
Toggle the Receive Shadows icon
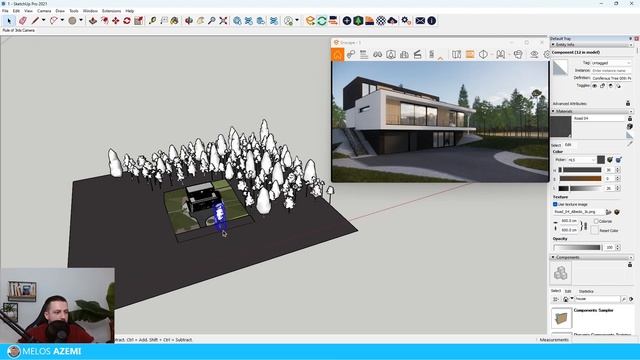[611, 86]
